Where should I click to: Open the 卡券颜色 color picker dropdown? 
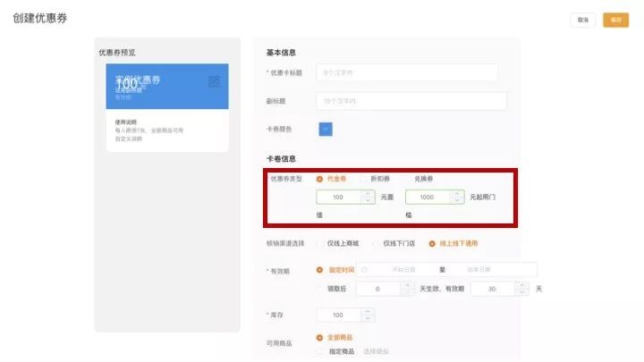[x=326, y=129]
